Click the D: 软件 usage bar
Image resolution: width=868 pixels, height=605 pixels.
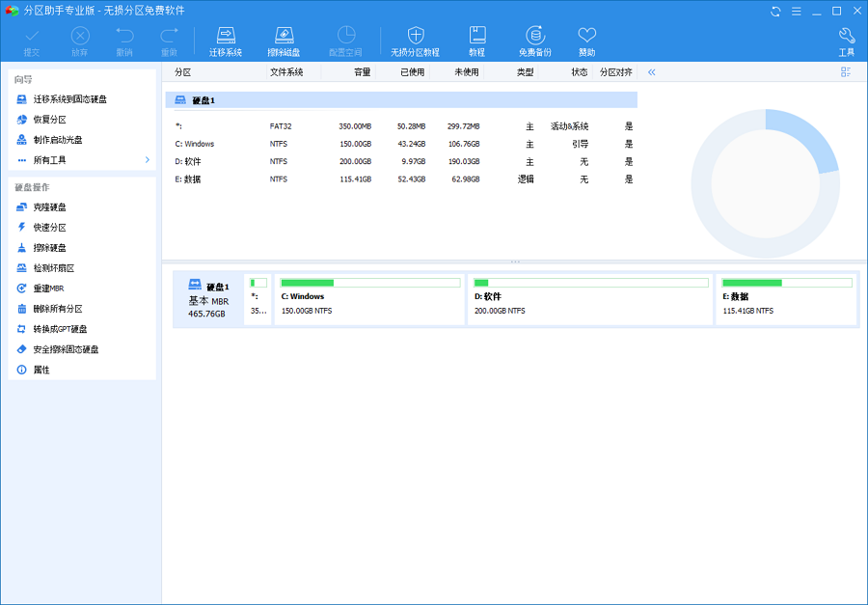(x=591, y=283)
